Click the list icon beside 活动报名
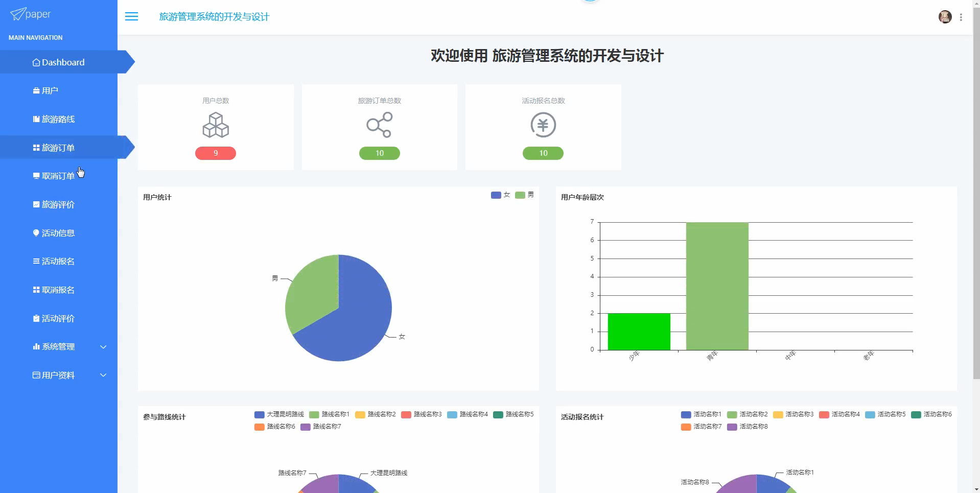Screen dimensions: 980x493 (36, 261)
